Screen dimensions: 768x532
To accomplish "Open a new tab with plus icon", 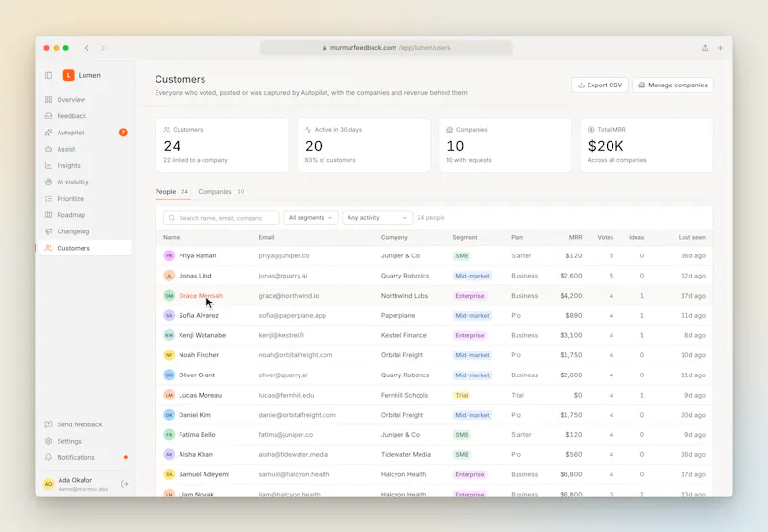I will (x=721, y=48).
